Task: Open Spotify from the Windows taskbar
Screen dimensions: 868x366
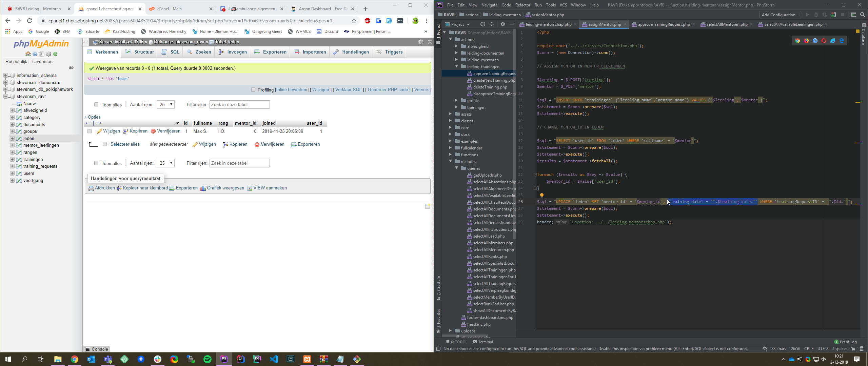Action: coord(207,359)
